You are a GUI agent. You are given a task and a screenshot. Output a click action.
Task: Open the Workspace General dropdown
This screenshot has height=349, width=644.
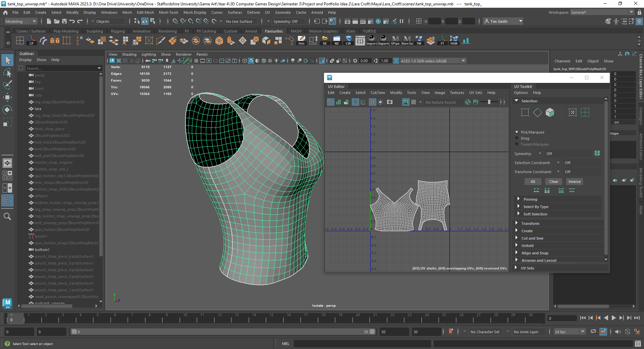(x=602, y=12)
